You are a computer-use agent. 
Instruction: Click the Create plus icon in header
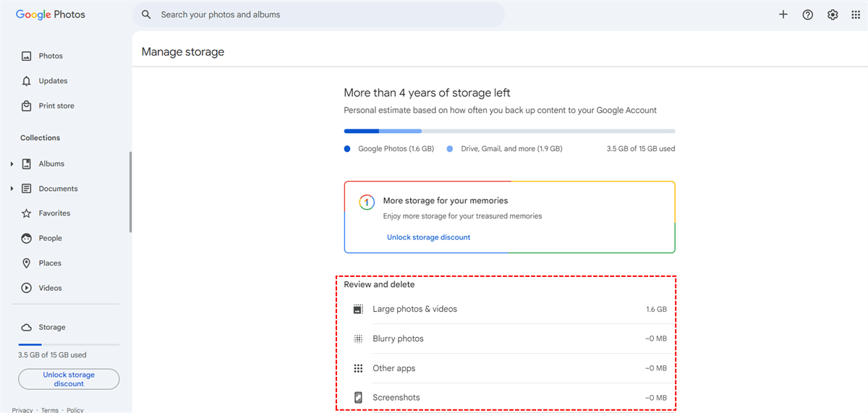tap(783, 14)
